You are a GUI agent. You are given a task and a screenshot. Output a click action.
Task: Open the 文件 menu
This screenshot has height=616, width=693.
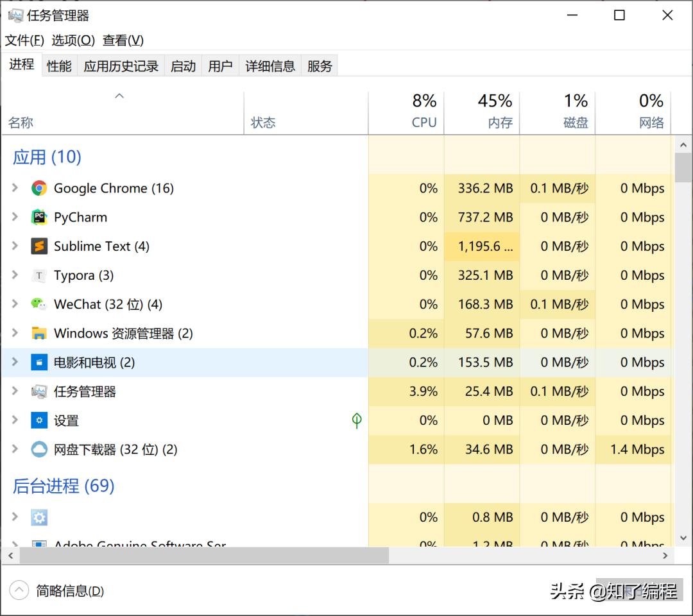[x=24, y=40]
